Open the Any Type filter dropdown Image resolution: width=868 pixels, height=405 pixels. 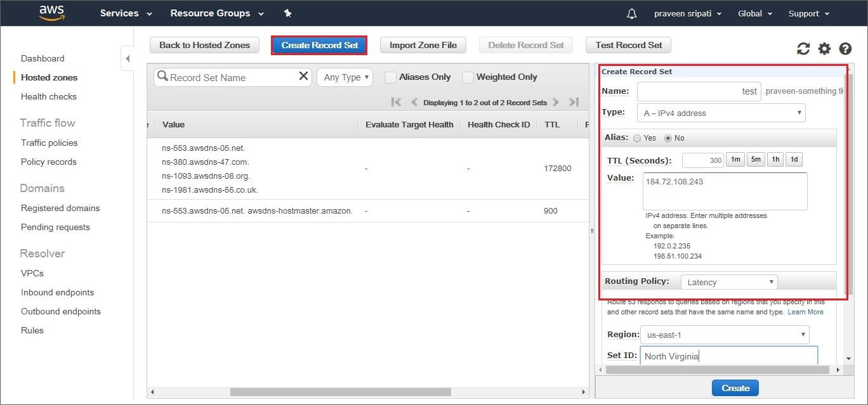[345, 77]
